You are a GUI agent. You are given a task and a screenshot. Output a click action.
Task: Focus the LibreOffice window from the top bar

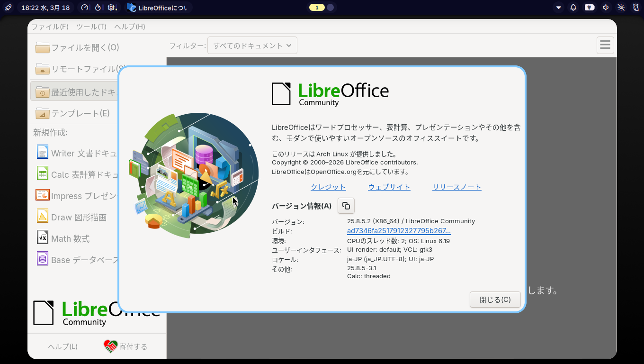click(x=157, y=8)
